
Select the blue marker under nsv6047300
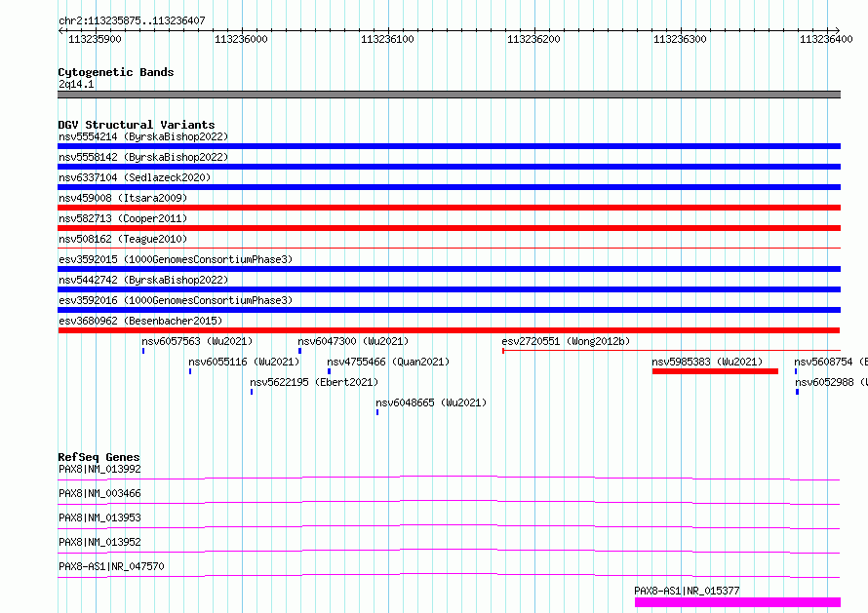point(300,351)
